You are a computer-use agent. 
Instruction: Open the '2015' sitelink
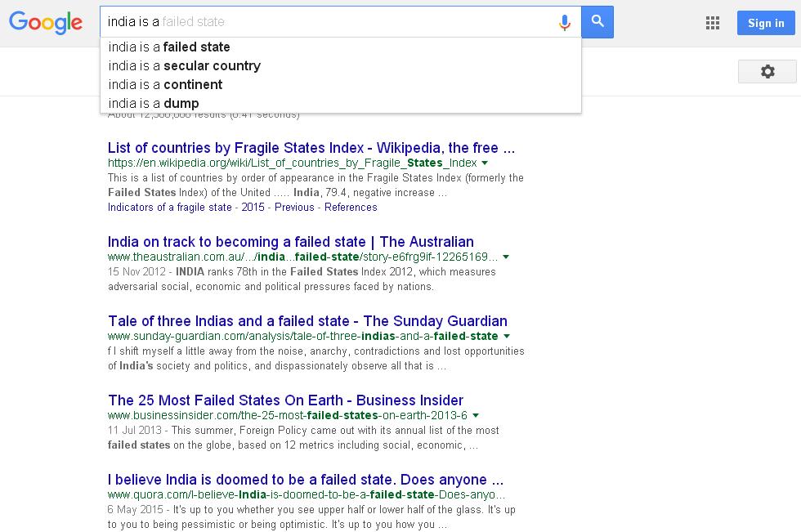click(253, 208)
